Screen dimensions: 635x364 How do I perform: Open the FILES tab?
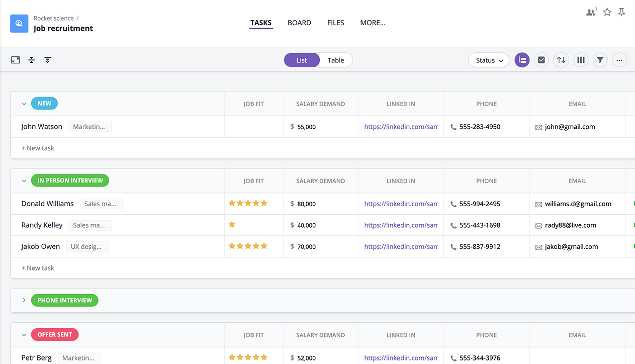[x=336, y=23]
